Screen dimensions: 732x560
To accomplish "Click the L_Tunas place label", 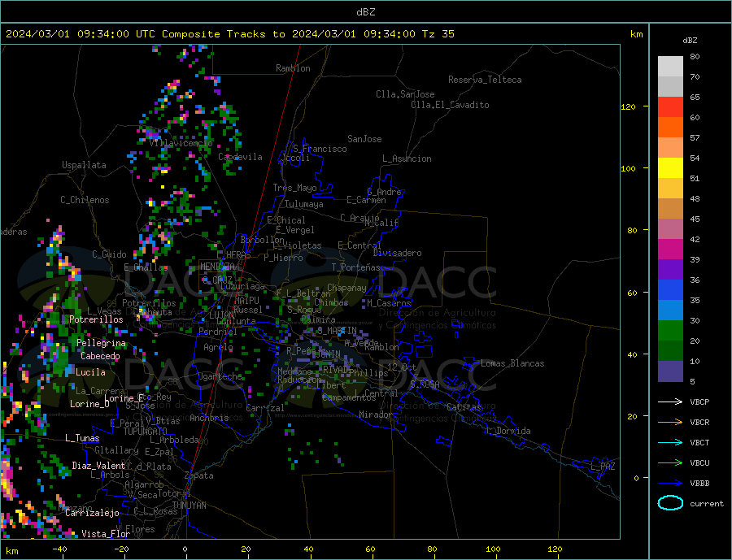I will [82, 438].
